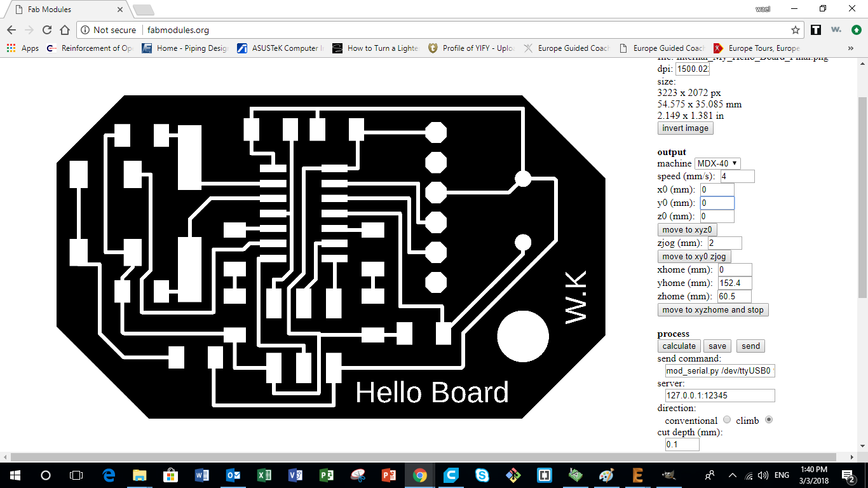Open the Profile of YIFY bookmark

pos(471,48)
